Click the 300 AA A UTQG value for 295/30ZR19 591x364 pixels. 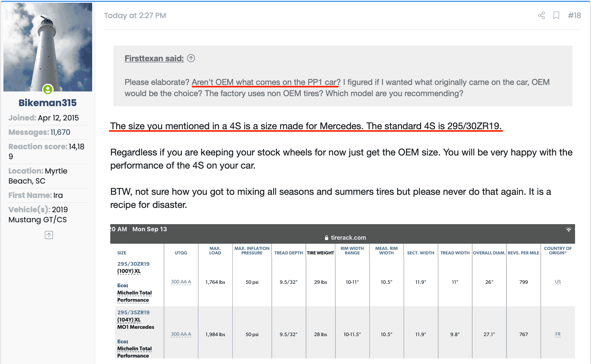pyautogui.click(x=181, y=282)
